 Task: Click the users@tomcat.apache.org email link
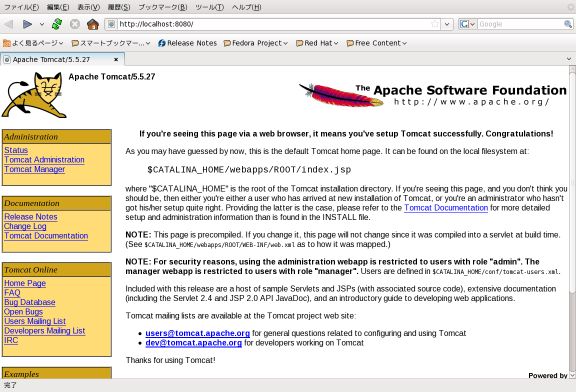click(x=198, y=333)
